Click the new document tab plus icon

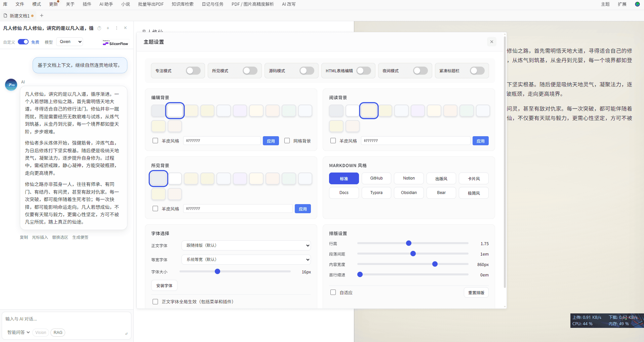(x=42, y=15)
